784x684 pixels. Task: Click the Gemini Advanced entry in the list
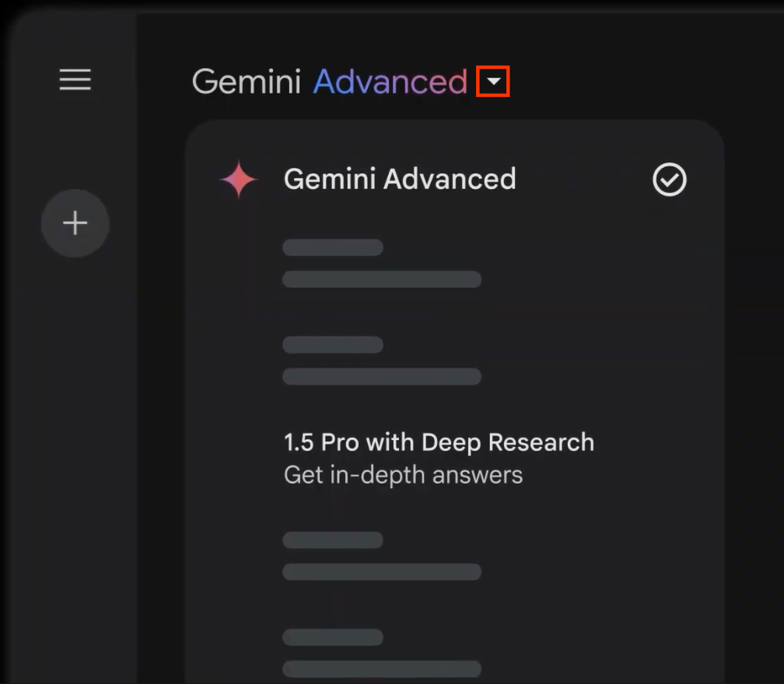(x=400, y=180)
